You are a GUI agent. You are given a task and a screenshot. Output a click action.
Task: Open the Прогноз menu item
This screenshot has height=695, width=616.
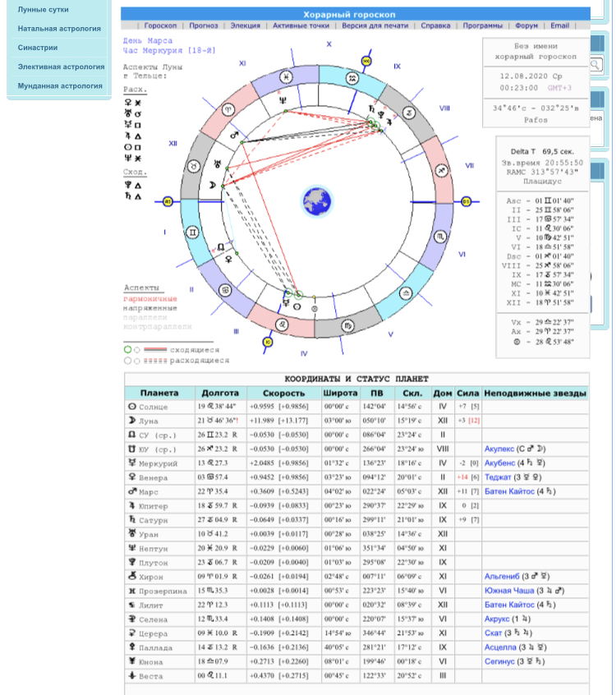tap(204, 25)
